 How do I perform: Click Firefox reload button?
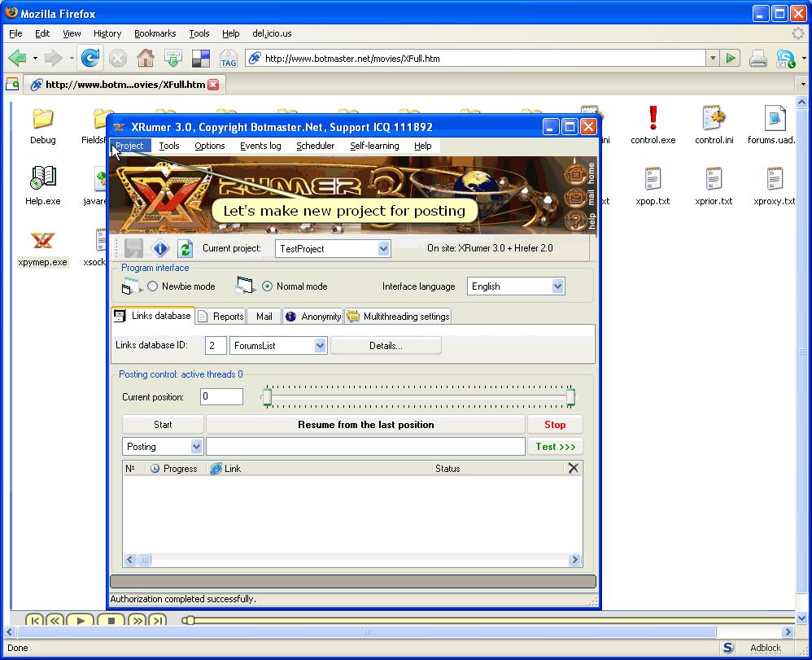pyautogui.click(x=90, y=58)
